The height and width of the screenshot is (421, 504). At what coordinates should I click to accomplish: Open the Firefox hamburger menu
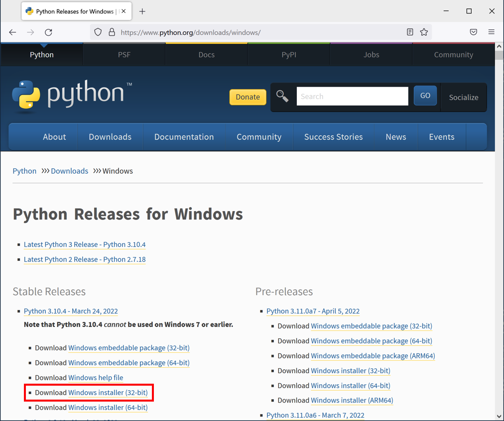pos(492,32)
